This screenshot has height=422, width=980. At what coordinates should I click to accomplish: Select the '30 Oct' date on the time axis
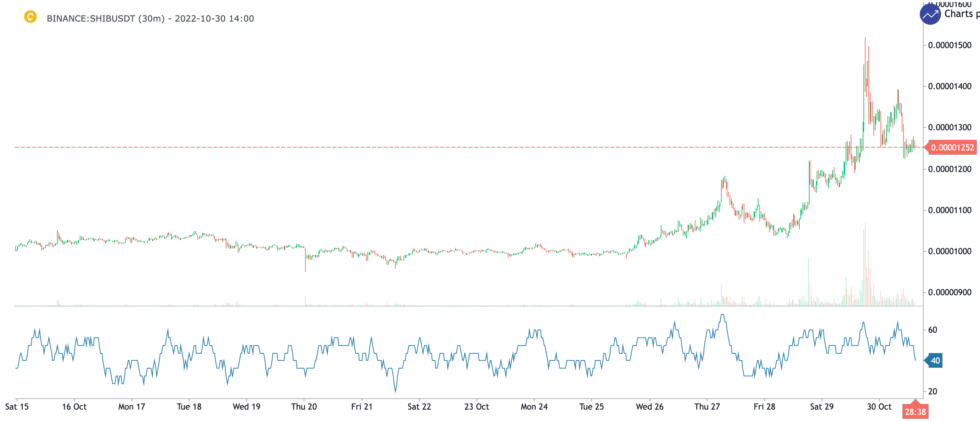(879, 407)
